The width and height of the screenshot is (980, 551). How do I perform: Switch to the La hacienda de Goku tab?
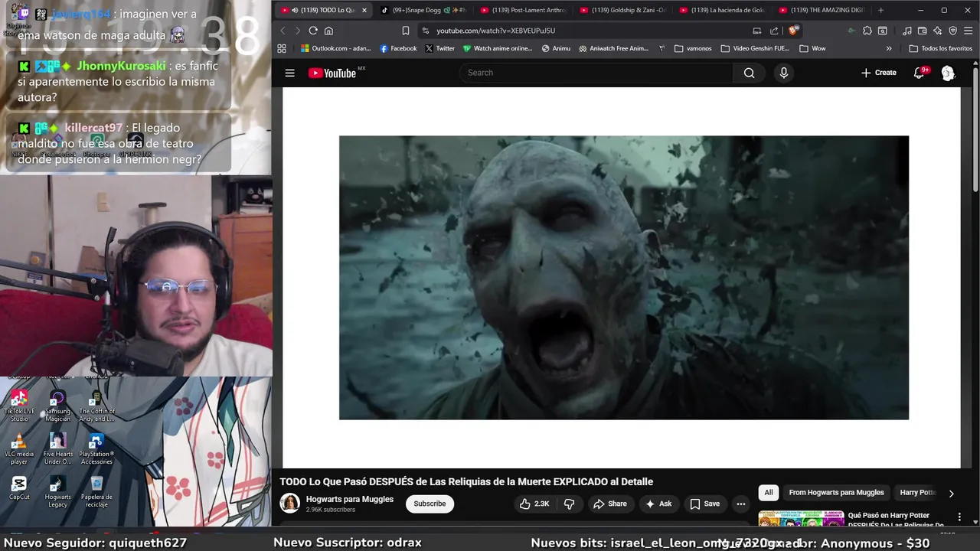(x=722, y=10)
